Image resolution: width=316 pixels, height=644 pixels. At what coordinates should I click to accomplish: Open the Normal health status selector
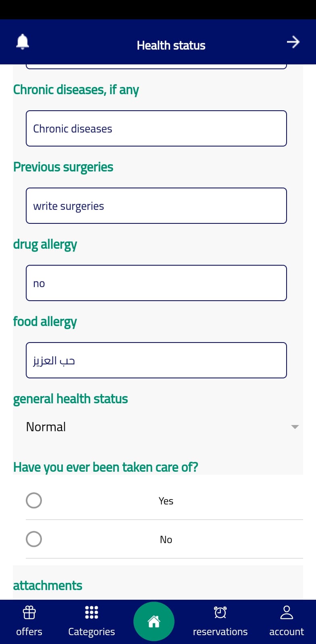pos(46,427)
